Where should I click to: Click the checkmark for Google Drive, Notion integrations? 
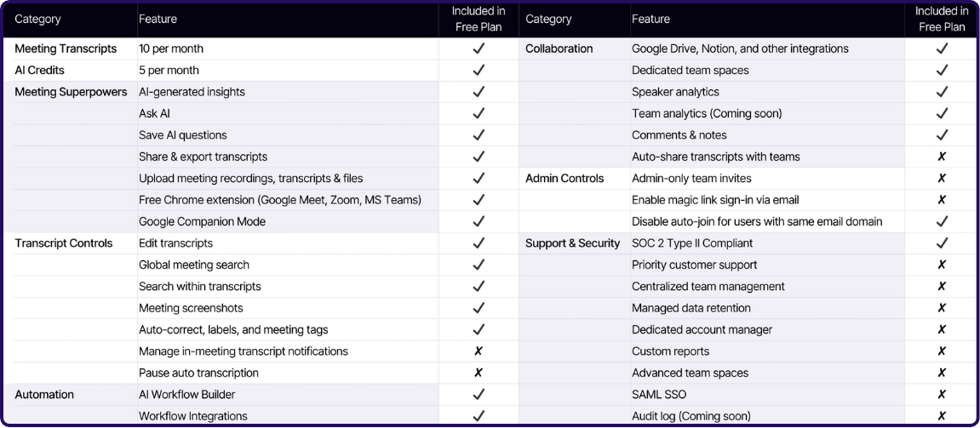[x=942, y=49]
